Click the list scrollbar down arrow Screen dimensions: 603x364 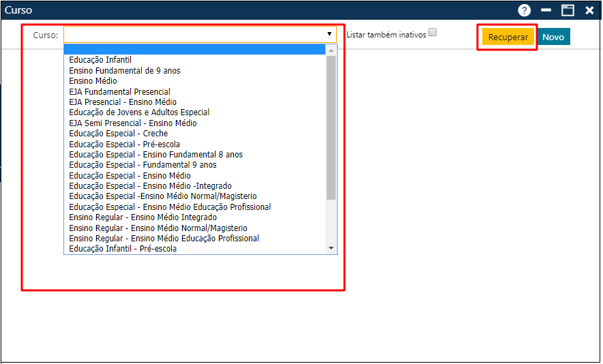pyautogui.click(x=331, y=248)
